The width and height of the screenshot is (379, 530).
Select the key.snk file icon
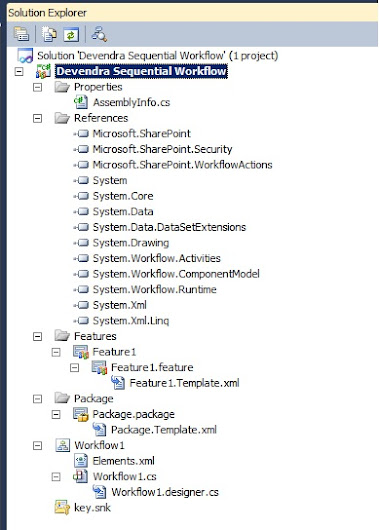(x=62, y=507)
